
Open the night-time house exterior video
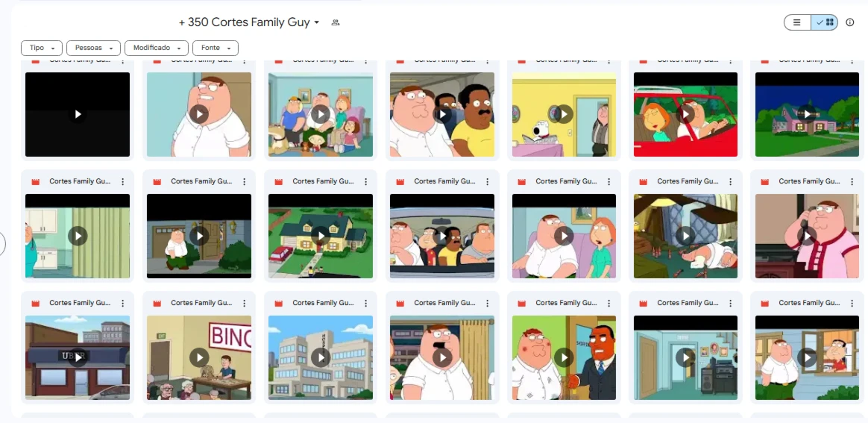tap(807, 114)
